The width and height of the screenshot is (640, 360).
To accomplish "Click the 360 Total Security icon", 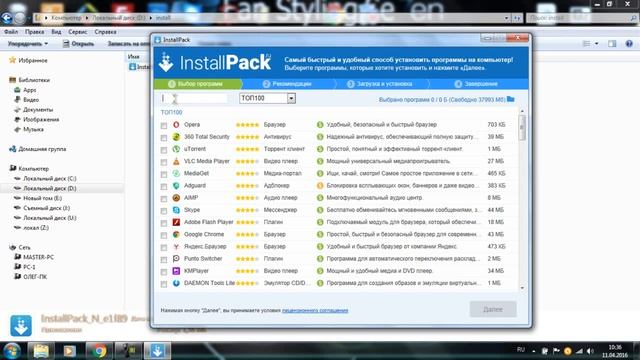I will [176, 137].
